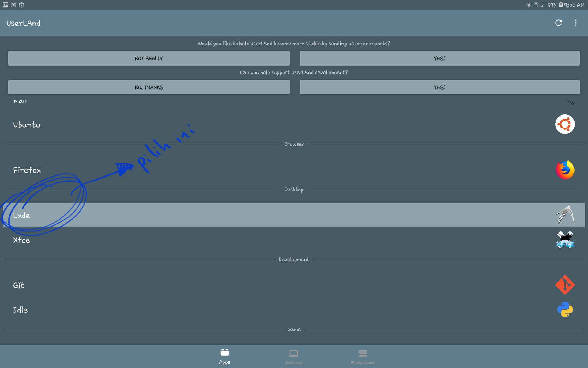Tap the 7:00 AM clock

[574, 5]
